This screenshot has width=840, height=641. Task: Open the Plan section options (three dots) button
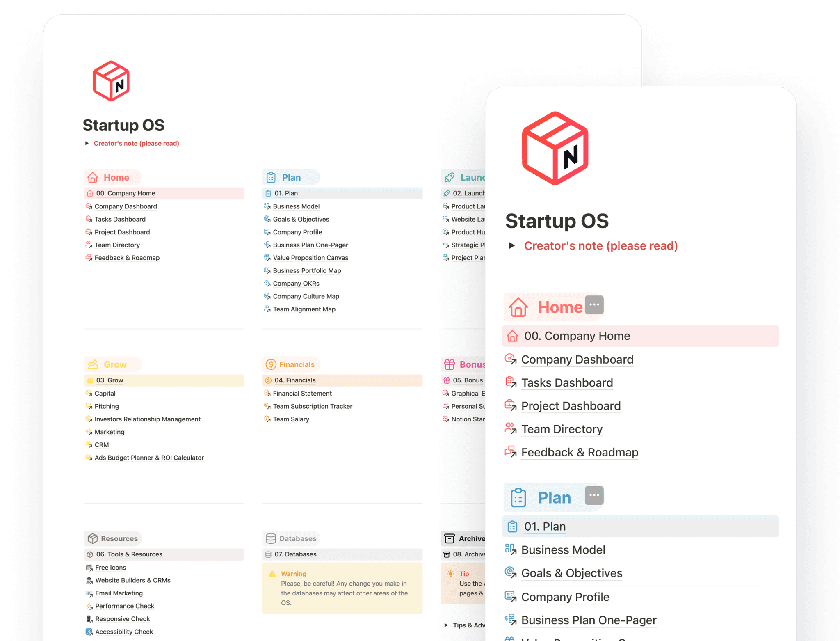point(594,495)
